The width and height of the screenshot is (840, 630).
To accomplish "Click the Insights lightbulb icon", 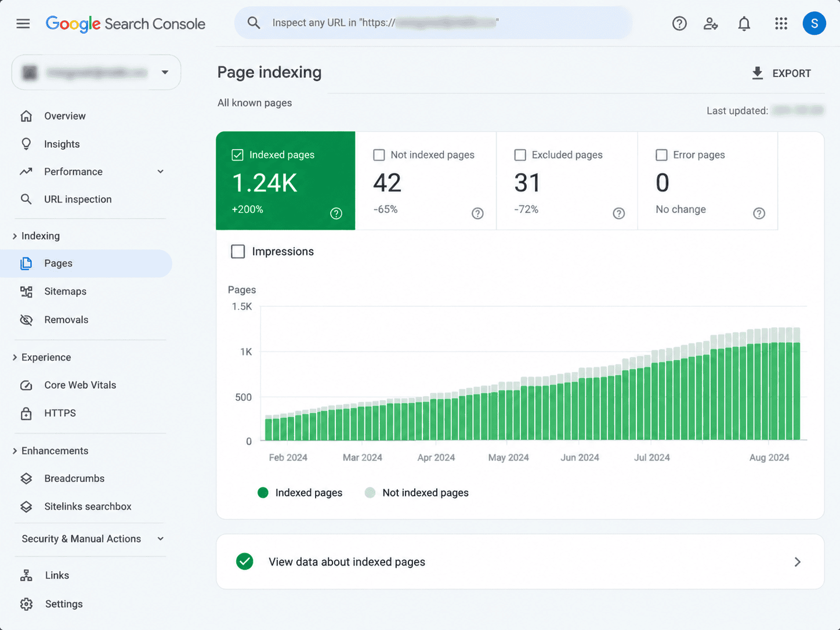I will pyautogui.click(x=26, y=144).
